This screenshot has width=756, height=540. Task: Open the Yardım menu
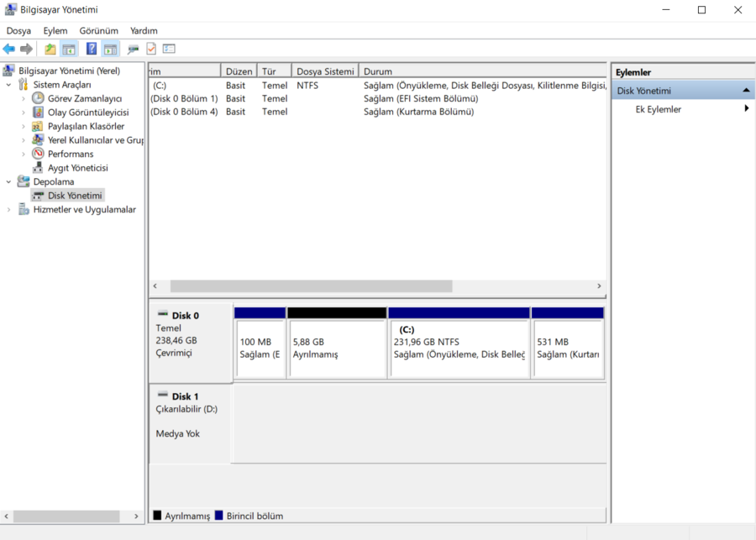(144, 31)
